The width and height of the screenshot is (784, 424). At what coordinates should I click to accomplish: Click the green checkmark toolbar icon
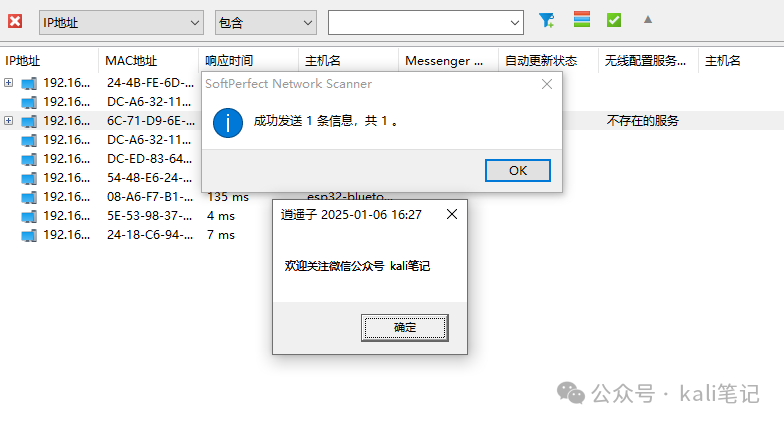pyautogui.click(x=614, y=20)
